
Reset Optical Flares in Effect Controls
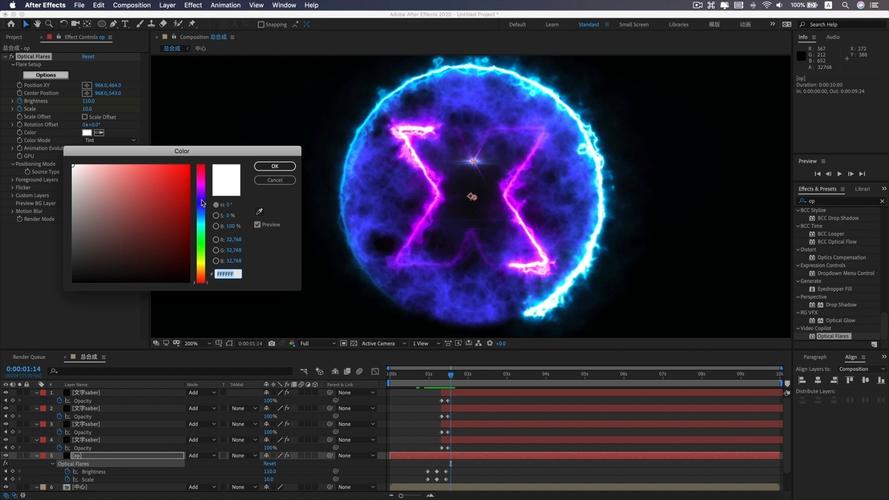click(x=88, y=57)
